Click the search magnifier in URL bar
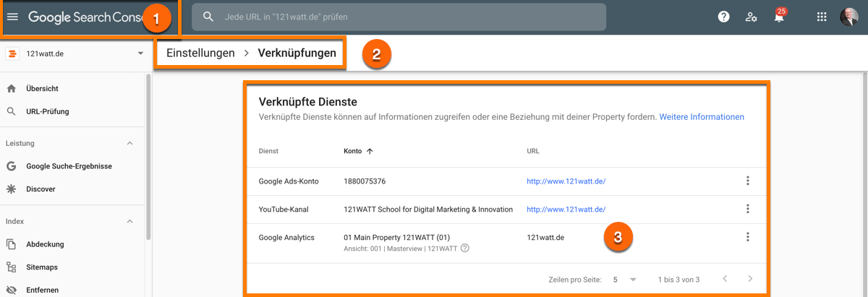This screenshot has width=868, height=297. [x=208, y=17]
